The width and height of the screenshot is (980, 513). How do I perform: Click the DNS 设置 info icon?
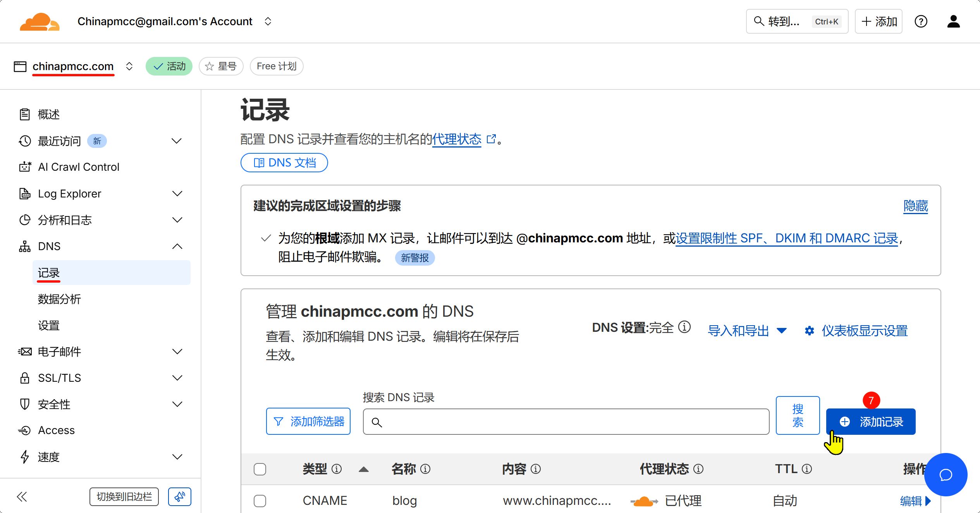click(684, 327)
